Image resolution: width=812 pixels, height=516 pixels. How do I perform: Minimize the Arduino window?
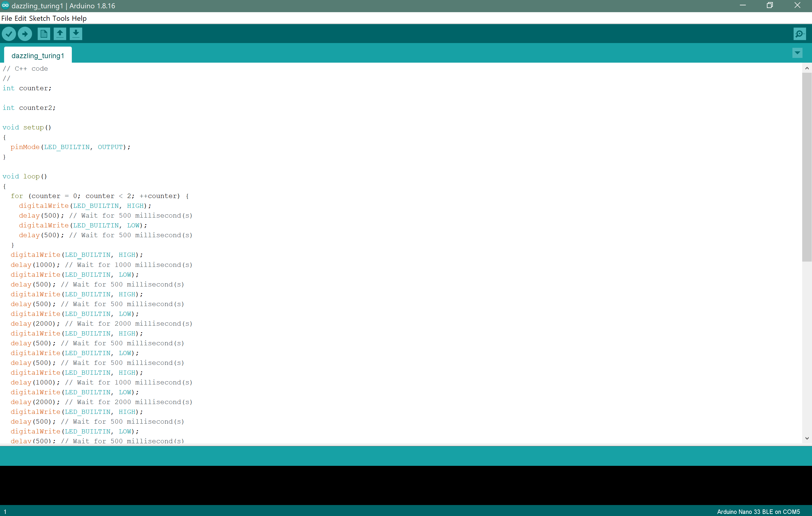pyautogui.click(x=743, y=5)
